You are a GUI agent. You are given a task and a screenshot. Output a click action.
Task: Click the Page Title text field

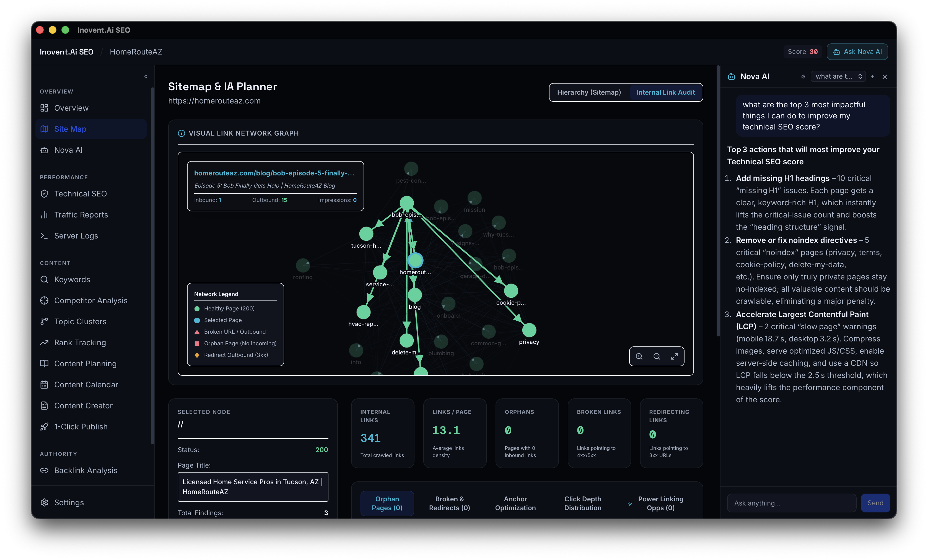pos(253,487)
